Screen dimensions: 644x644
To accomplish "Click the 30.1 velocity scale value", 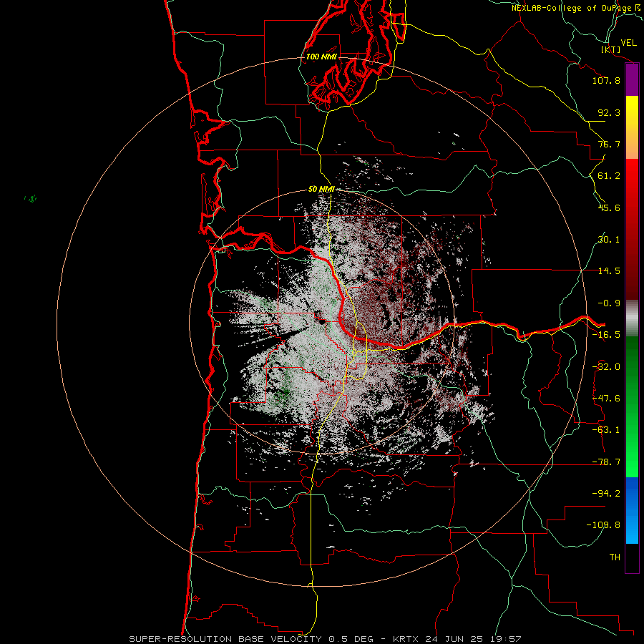I will point(609,240).
